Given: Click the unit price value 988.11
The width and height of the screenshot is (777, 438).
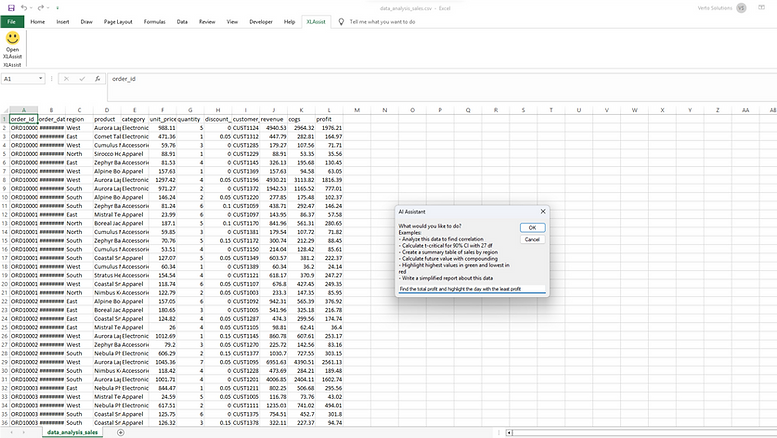Looking at the screenshot, I should [163, 128].
